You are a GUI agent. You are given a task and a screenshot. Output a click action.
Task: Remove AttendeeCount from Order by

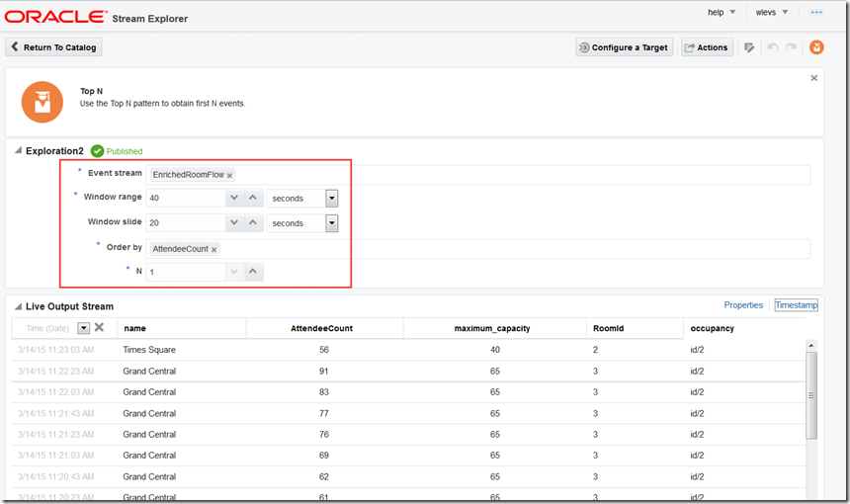(214, 249)
